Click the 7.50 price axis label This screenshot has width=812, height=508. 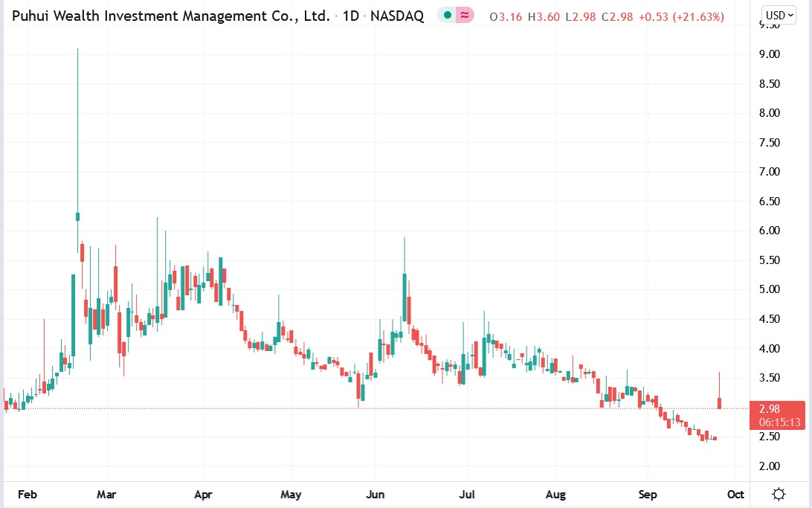770,142
